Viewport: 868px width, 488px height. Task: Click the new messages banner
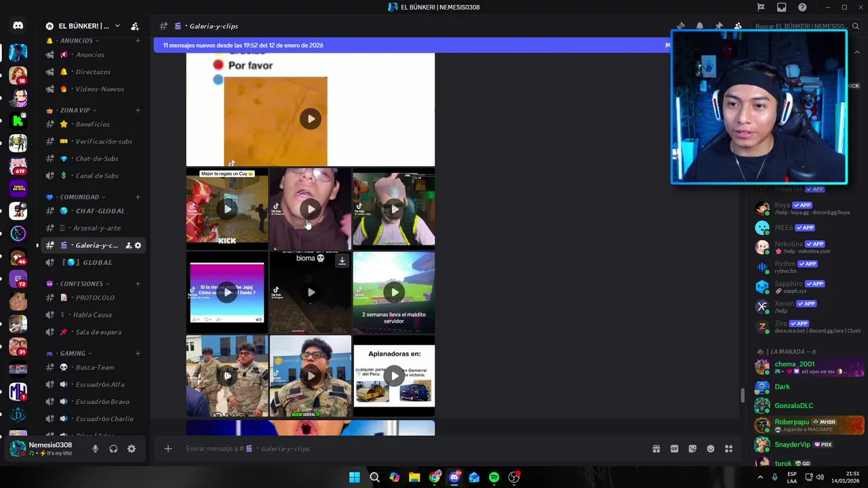414,45
